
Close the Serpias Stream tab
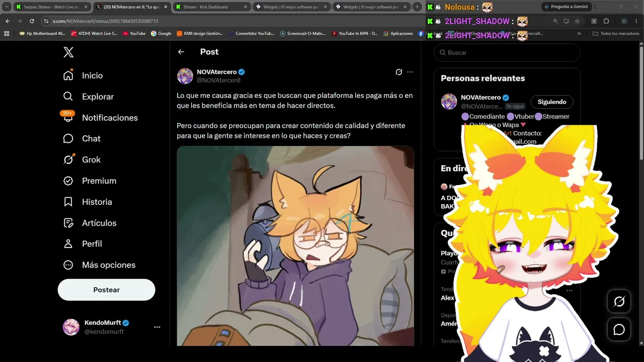click(x=86, y=7)
